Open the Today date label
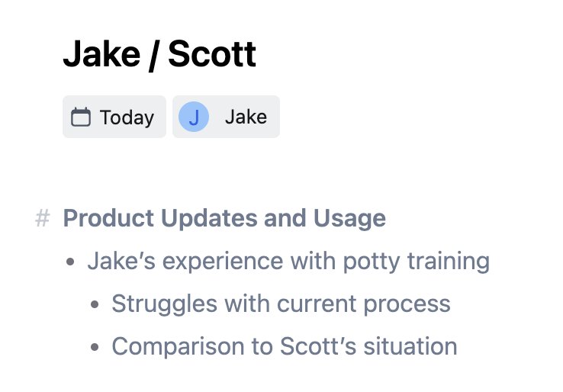 [x=127, y=117]
